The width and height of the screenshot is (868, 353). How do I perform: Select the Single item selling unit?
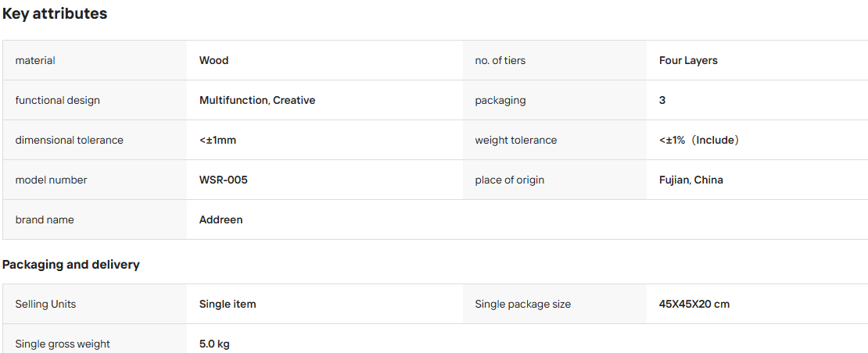click(228, 304)
